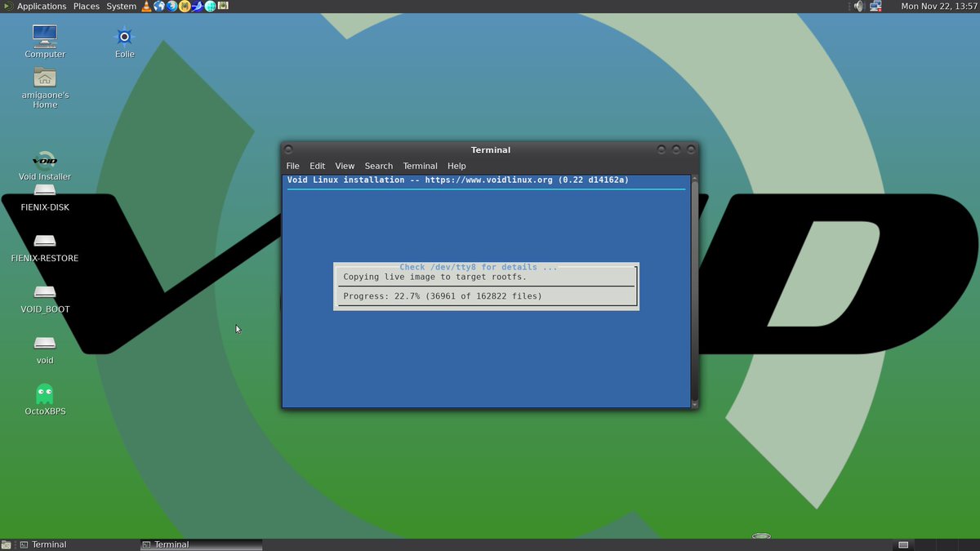Click the MATE logo in top panel
980x551 pixels.
click(x=7, y=6)
